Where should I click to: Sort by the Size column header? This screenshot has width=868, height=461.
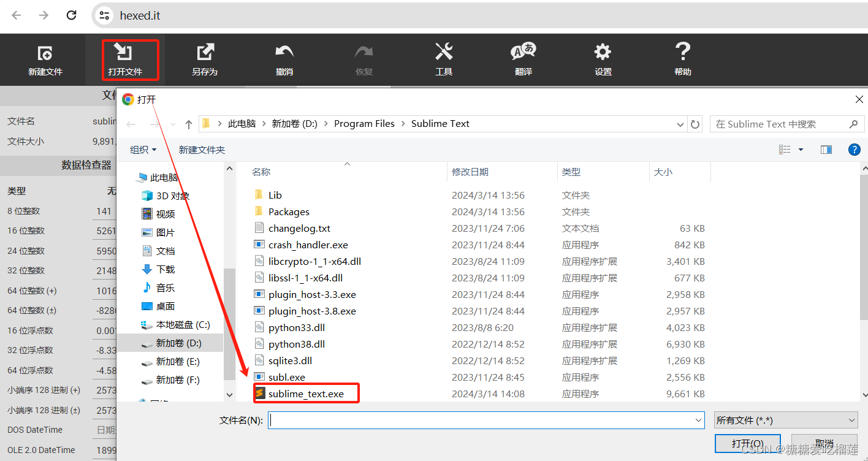[x=663, y=172]
